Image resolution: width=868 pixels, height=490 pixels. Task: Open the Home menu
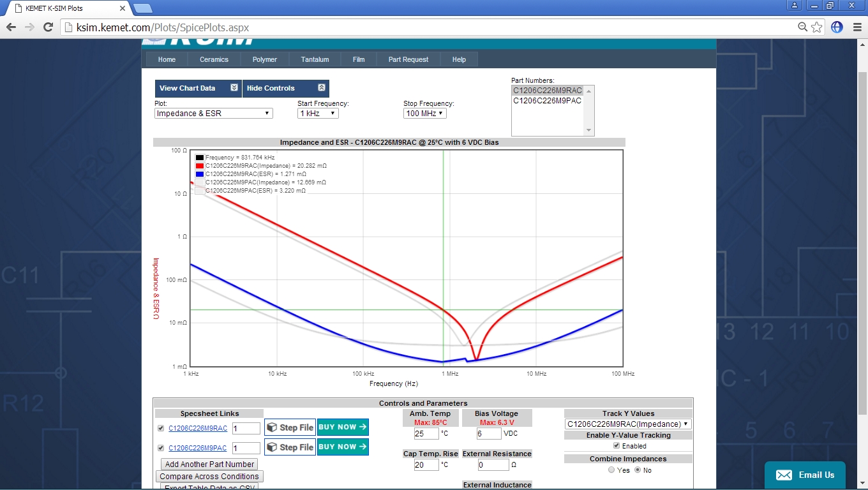(167, 59)
